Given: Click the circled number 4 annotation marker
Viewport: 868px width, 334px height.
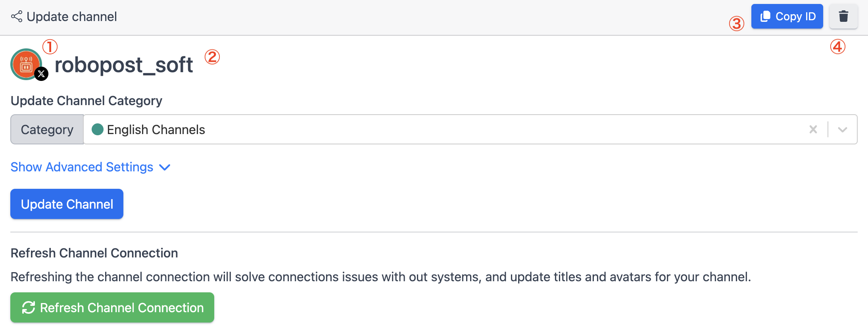Looking at the screenshot, I should 837,47.
